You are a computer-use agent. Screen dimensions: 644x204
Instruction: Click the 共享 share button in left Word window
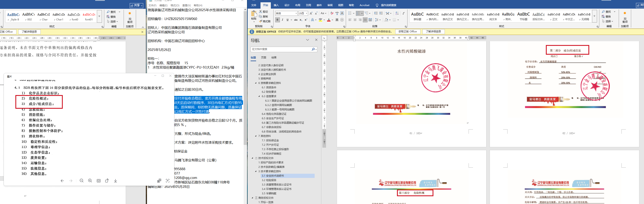[136, 5]
